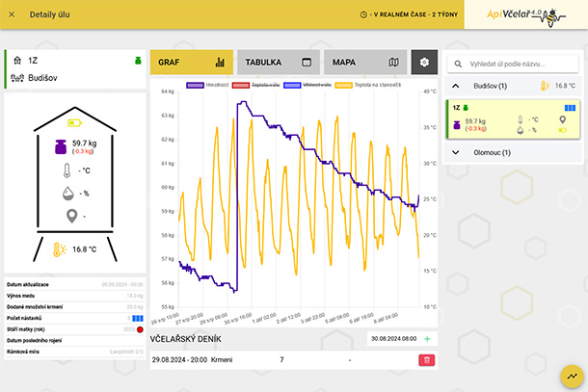Click the search magnifier icon
This screenshot has width=588, height=392.
458,65
